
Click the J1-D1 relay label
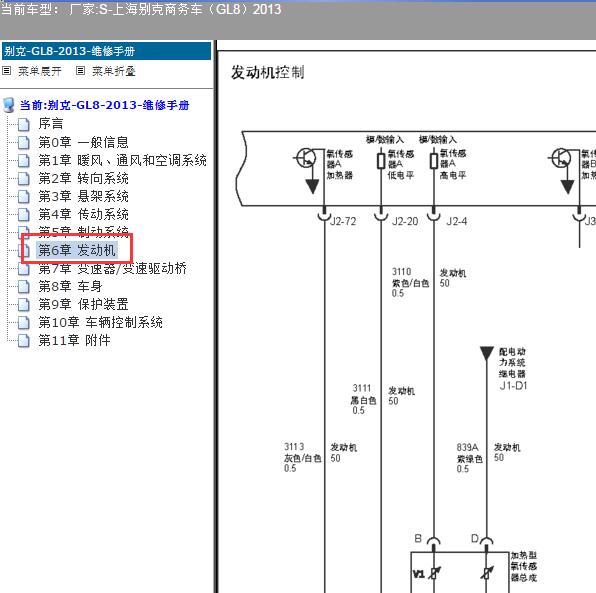tap(513, 386)
